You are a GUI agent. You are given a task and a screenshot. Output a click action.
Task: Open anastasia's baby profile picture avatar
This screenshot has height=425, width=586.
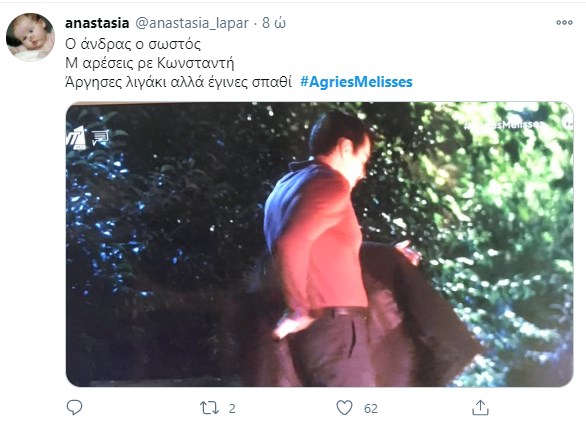30,37
